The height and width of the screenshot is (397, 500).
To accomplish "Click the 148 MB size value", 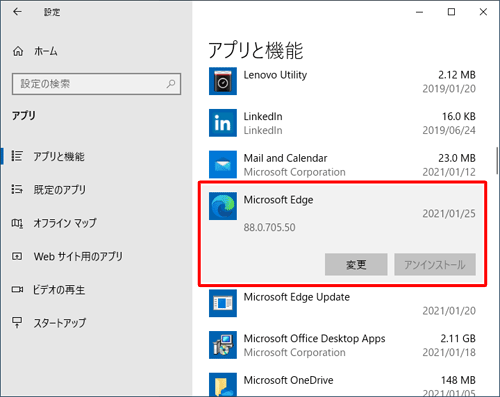I will coord(458,380).
